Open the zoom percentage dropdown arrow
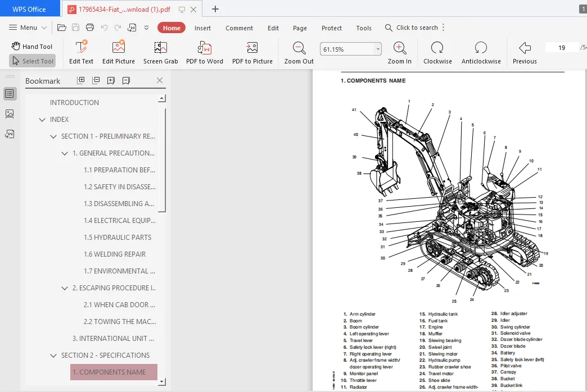This screenshot has height=392, width=587. pos(378,49)
